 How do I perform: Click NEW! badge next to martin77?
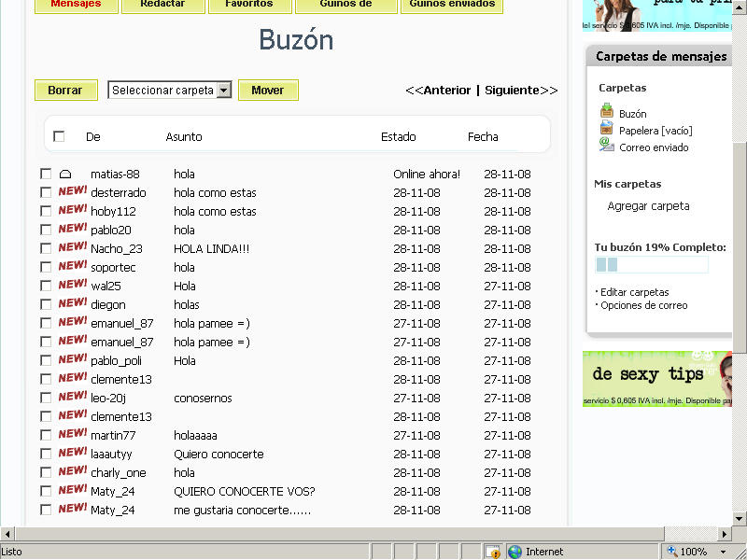pos(73,434)
